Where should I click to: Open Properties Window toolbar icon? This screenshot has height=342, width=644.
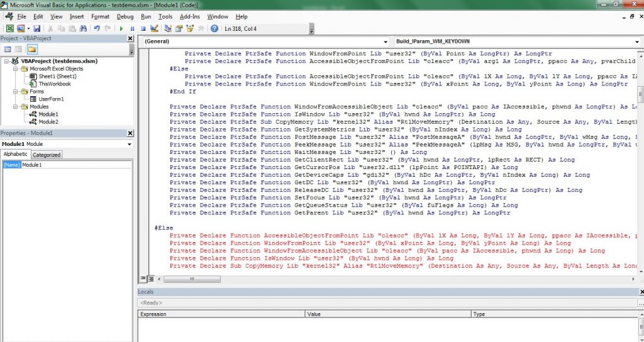[x=179, y=29]
